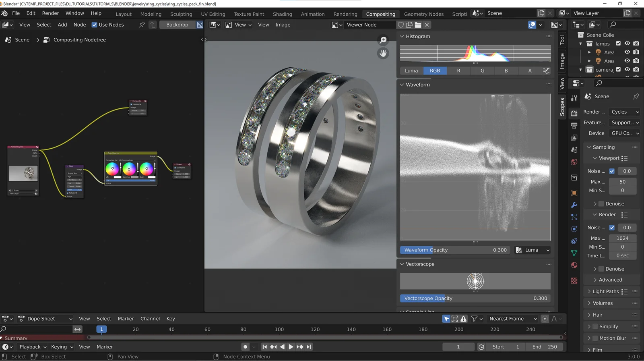Unlink Viewer Node image with X icon

(427, 25)
